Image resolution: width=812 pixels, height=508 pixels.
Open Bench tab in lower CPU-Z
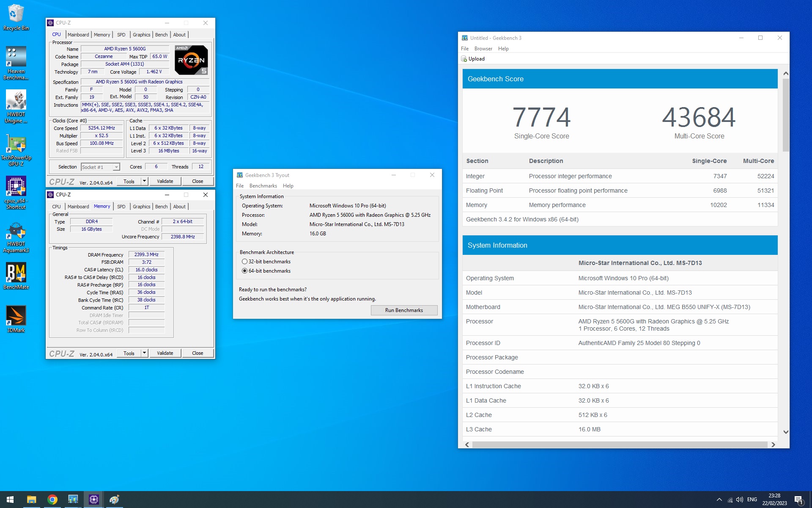161,207
